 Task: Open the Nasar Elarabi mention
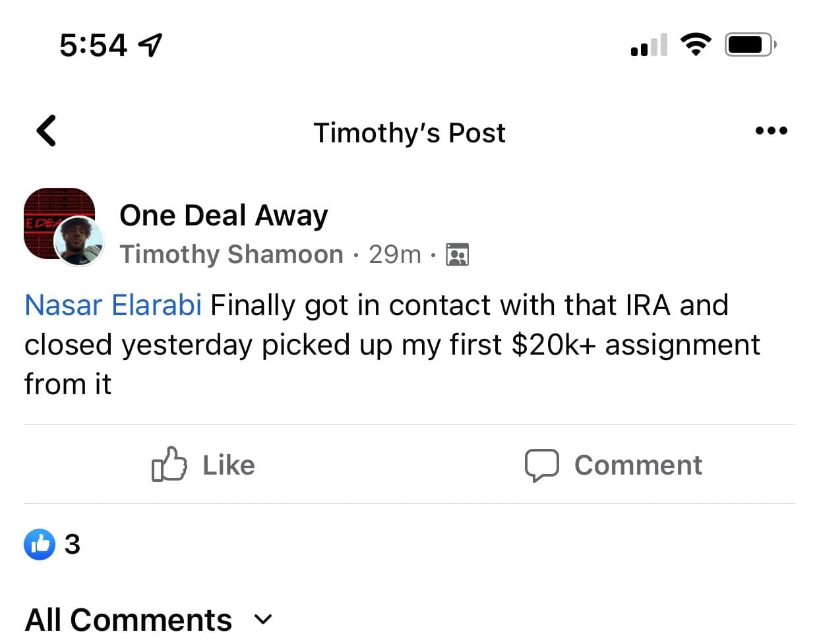click(113, 305)
